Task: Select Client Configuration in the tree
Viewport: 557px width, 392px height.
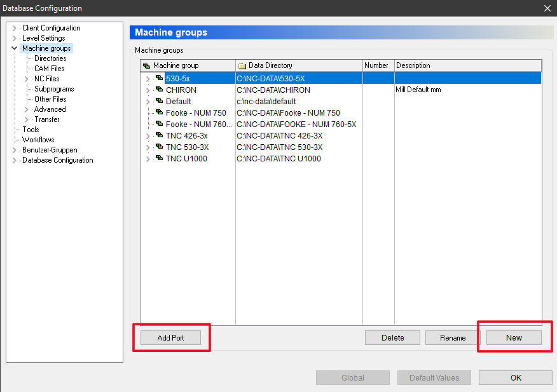Action: pos(51,28)
